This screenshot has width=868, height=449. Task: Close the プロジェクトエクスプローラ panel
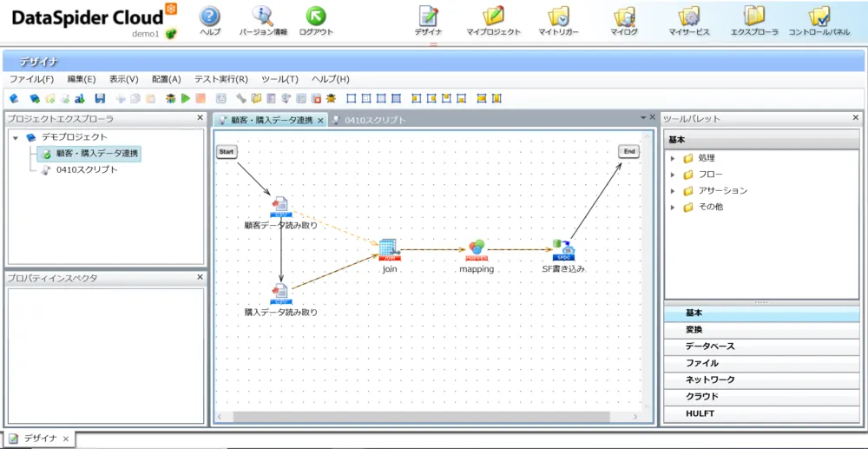pyautogui.click(x=201, y=117)
